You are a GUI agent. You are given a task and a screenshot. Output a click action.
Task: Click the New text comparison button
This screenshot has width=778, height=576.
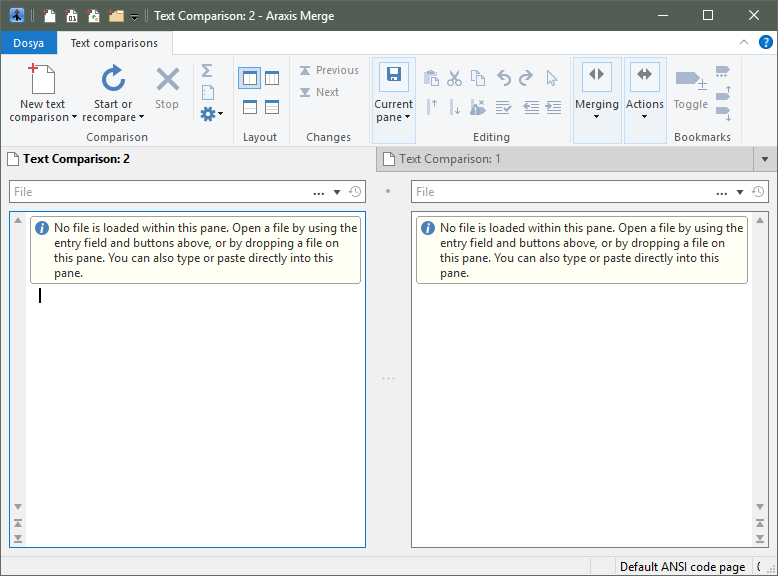pyautogui.click(x=43, y=93)
